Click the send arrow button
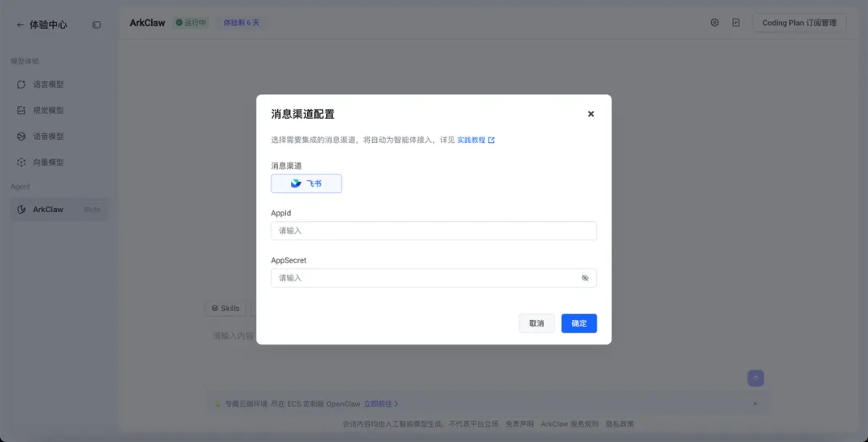 click(x=755, y=379)
